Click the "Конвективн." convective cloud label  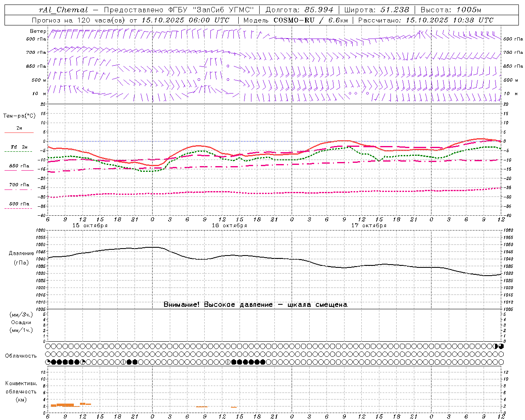[x=21, y=383]
